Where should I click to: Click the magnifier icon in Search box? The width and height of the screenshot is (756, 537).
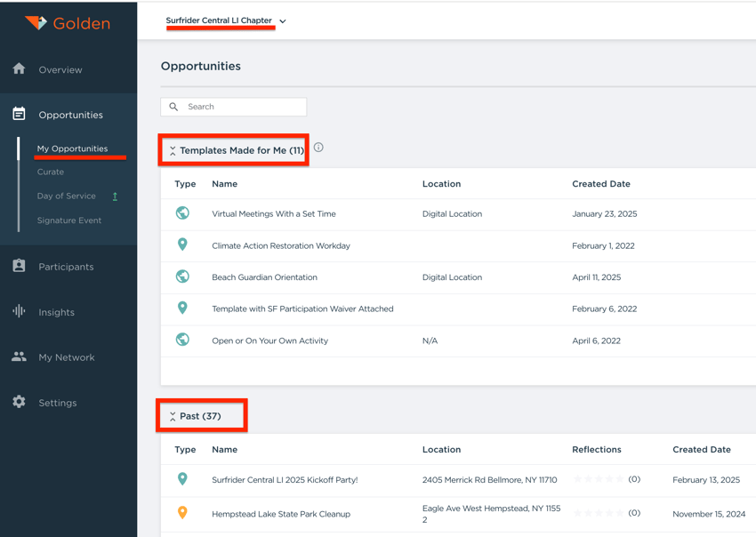(x=173, y=107)
